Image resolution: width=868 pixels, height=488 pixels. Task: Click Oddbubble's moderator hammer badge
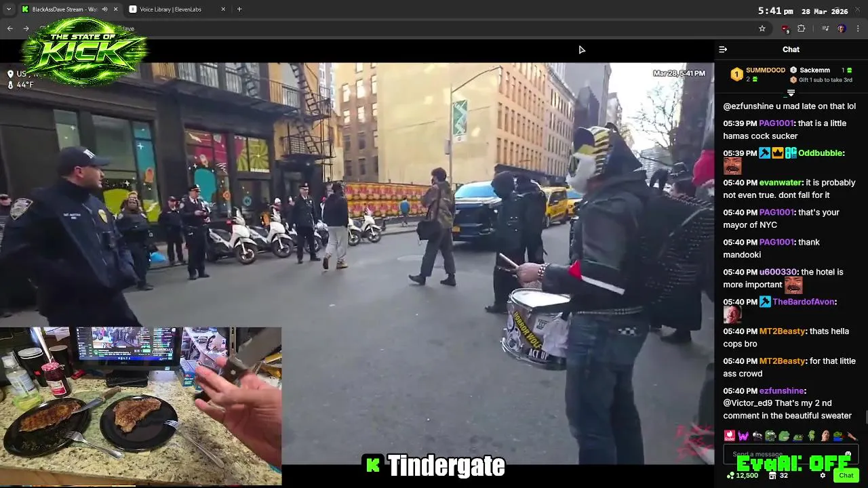pos(764,153)
